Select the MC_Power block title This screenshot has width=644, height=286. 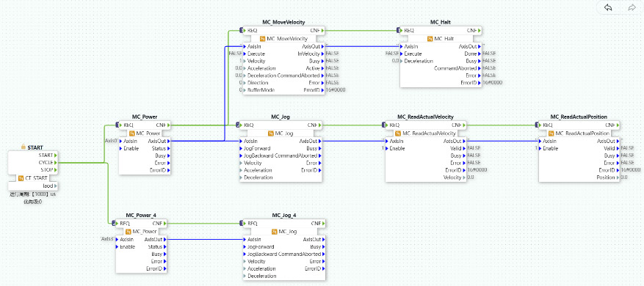click(145, 117)
